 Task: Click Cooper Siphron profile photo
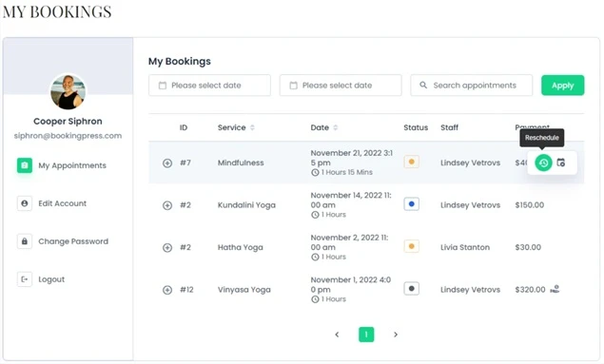(68, 92)
